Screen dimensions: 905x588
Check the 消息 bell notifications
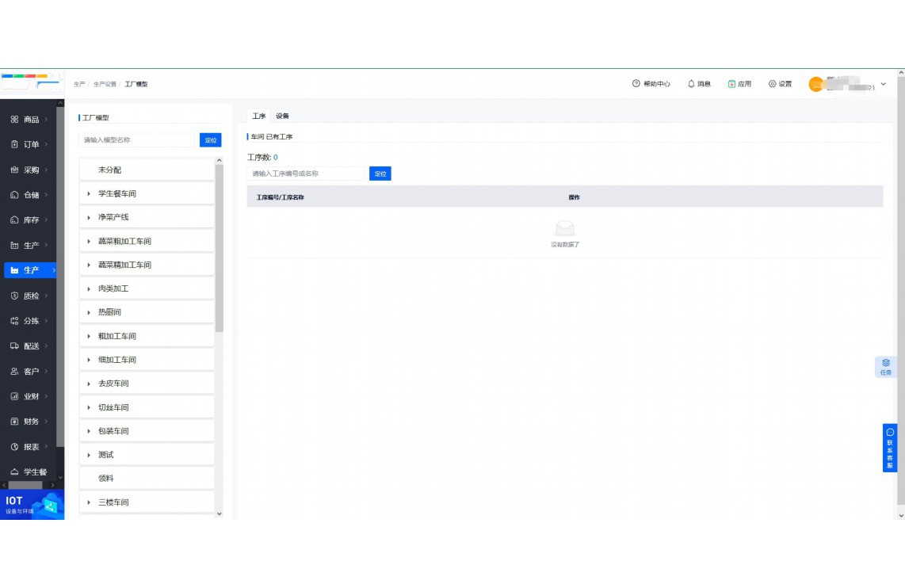(x=691, y=84)
